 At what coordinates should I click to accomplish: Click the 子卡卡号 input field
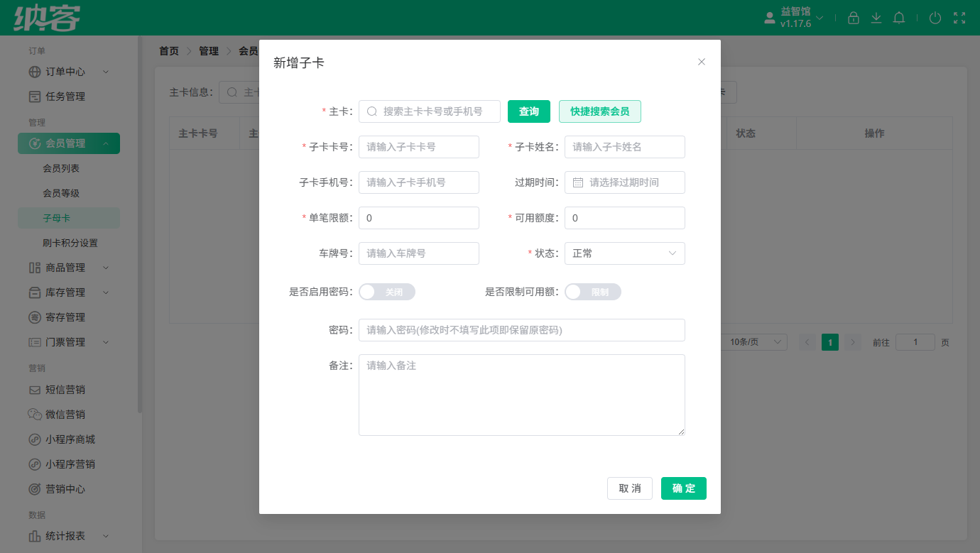[x=419, y=147]
